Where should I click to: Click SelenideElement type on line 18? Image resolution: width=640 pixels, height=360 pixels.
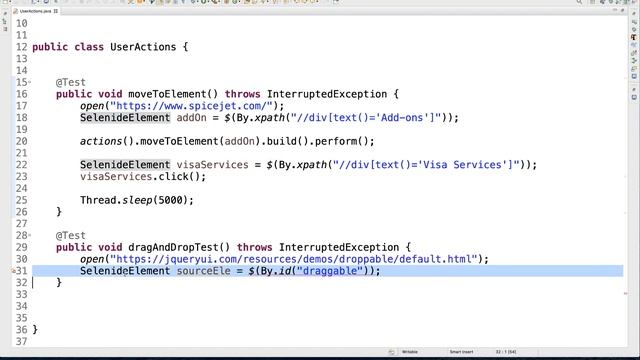(x=125, y=118)
